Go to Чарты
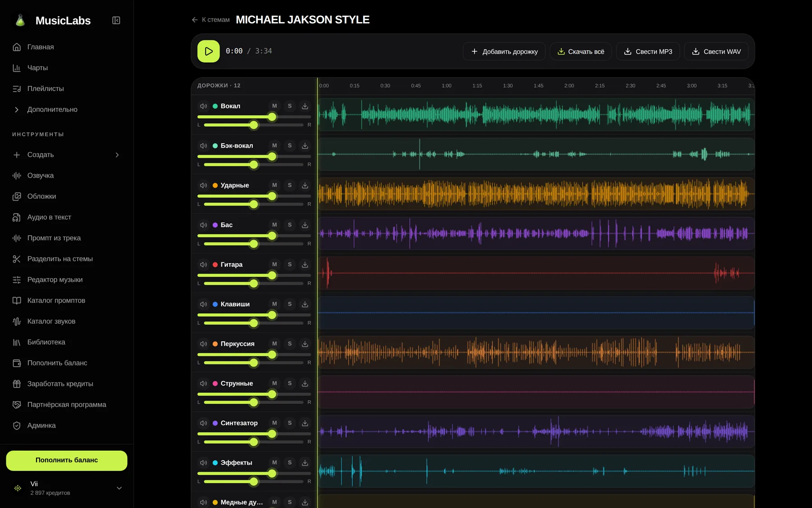Image resolution: width=812 pixels, height=508 pixels. pyautogui.click(x=67, y=68)
